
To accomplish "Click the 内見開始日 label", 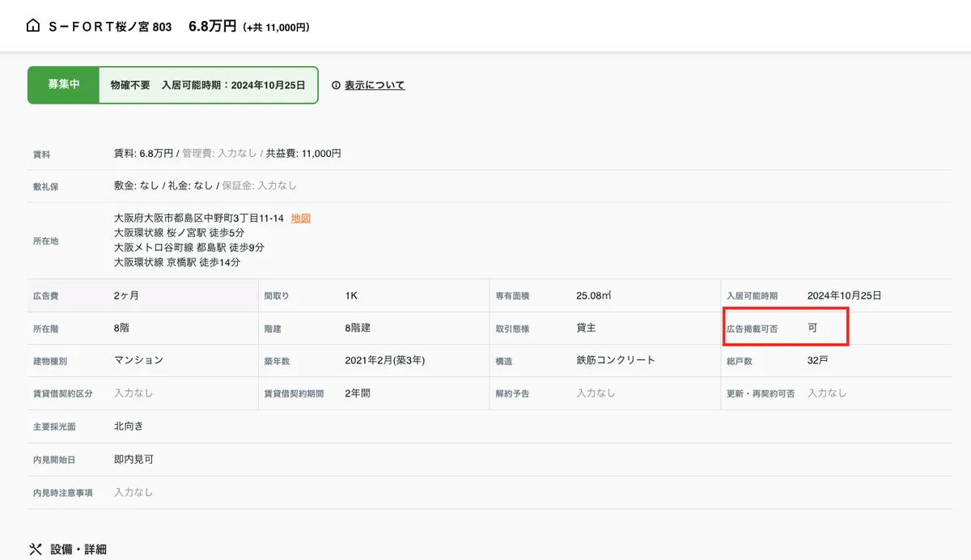I will [x=54, y=460].
